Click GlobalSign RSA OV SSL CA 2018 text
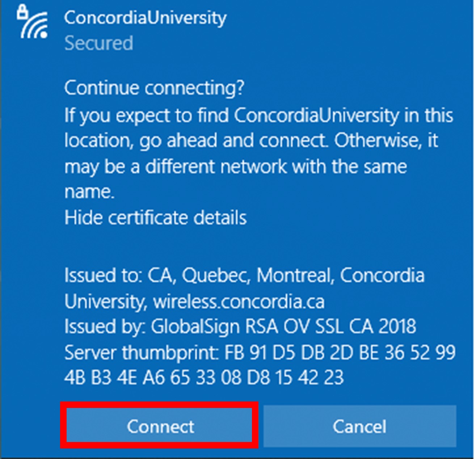The width and height of the screenshot is (476, 459). click(283, 327)
